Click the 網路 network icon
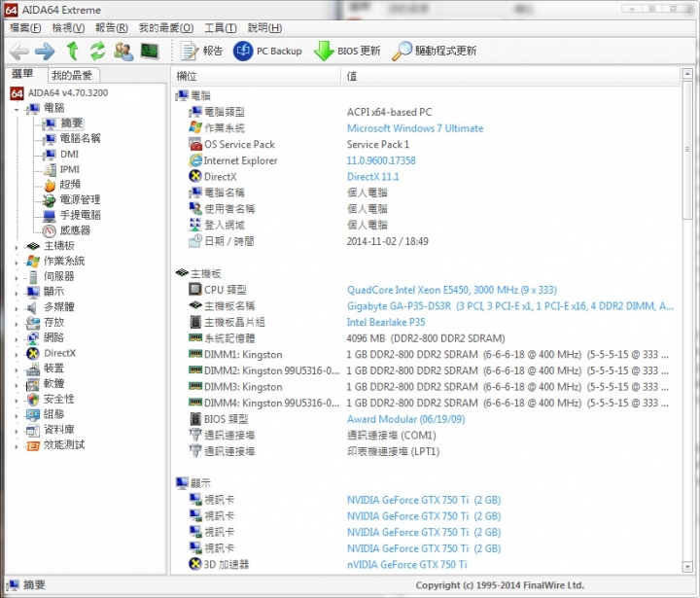700x598 pixels. pos(33,338)
